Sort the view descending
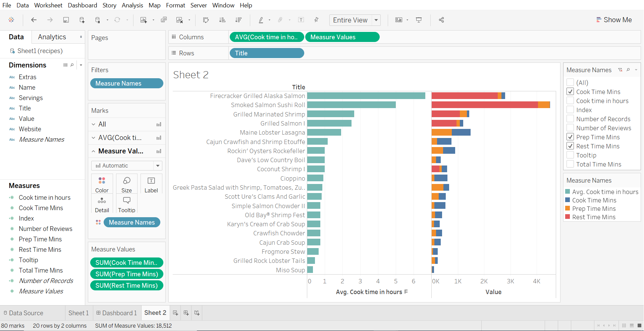 point(238,20)
